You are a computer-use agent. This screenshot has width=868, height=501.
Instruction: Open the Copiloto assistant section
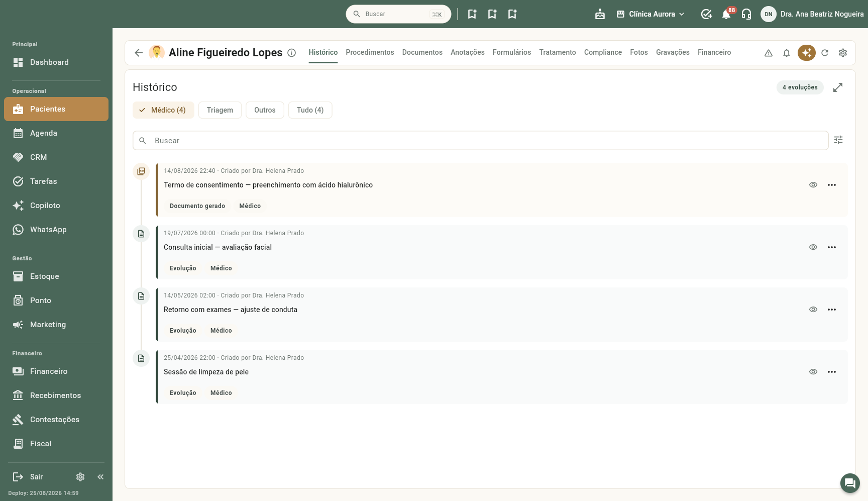(56, 206)
